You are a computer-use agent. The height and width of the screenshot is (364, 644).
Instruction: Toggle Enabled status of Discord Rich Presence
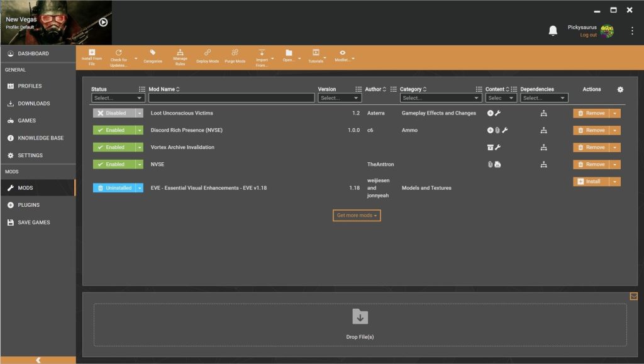pyautogui.click(x=113, y=130)
